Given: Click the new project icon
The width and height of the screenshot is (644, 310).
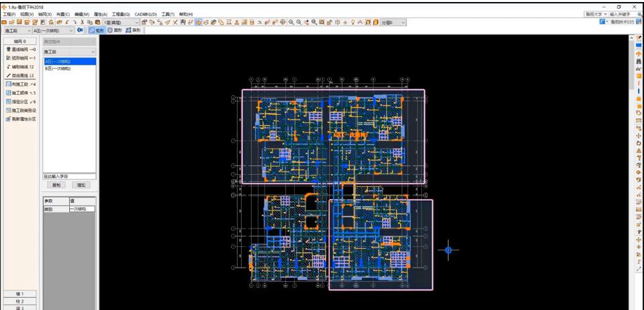Looking at the screenshot, I should pyautogui.click(x=4, y=22).
